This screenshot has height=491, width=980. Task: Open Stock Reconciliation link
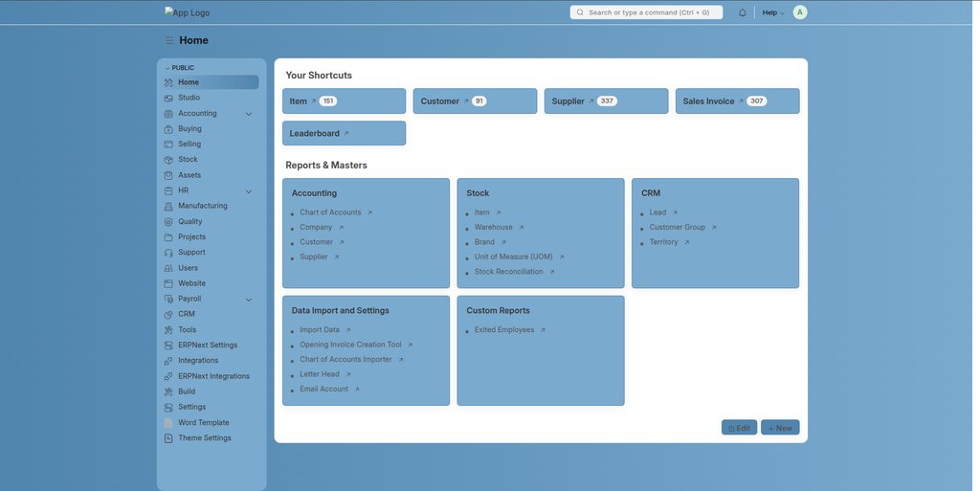coord(509,272)
